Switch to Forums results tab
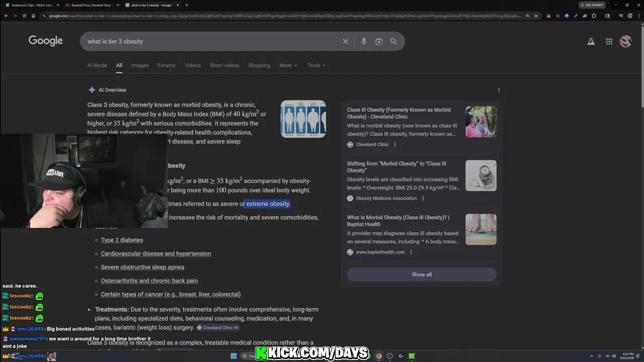Screen dimensions: 644x362 [x=167, y=65]
